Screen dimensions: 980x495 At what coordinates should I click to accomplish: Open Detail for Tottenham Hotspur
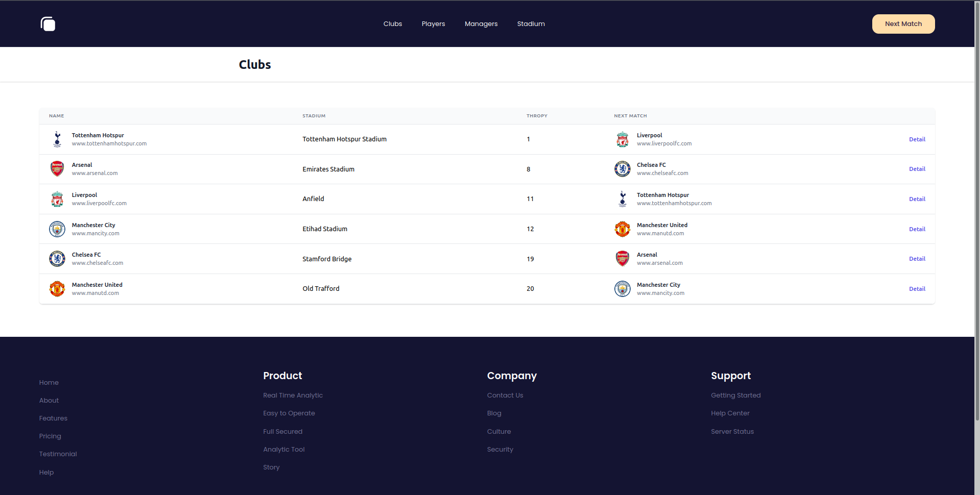tap(917, 139)
